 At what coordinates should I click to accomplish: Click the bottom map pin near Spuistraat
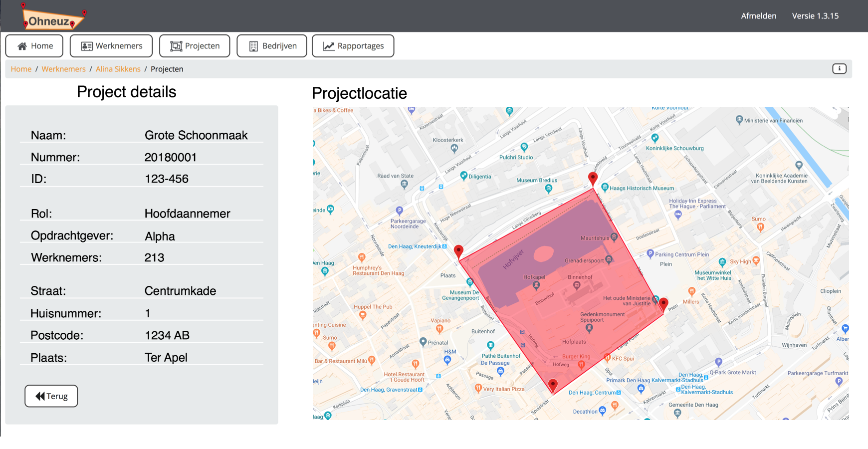tap(554, 384)
